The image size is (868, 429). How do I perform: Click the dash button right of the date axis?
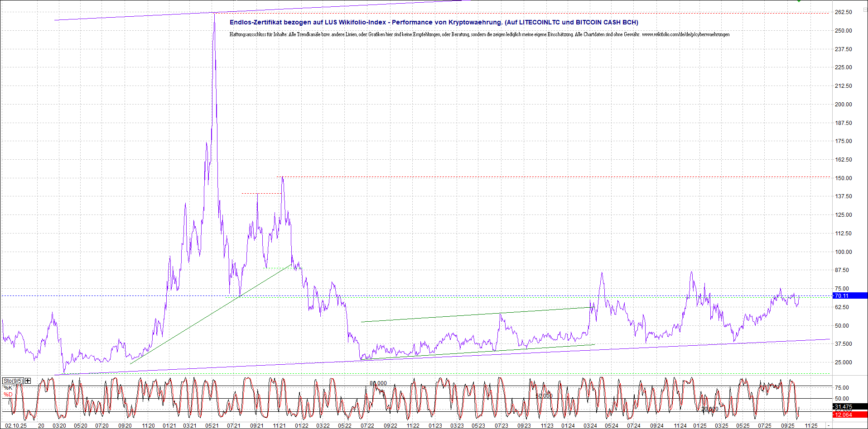829,425
